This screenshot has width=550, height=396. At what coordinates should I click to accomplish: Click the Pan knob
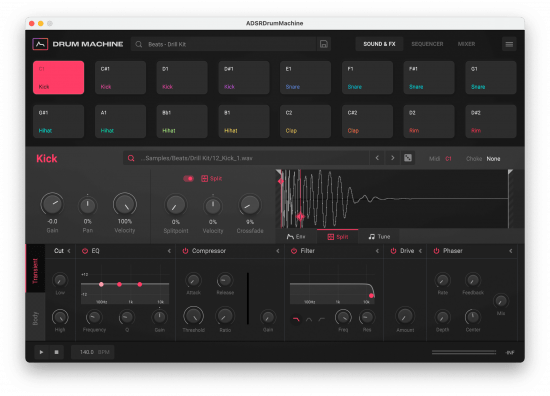pyautogui.click(x=87, y=206)
